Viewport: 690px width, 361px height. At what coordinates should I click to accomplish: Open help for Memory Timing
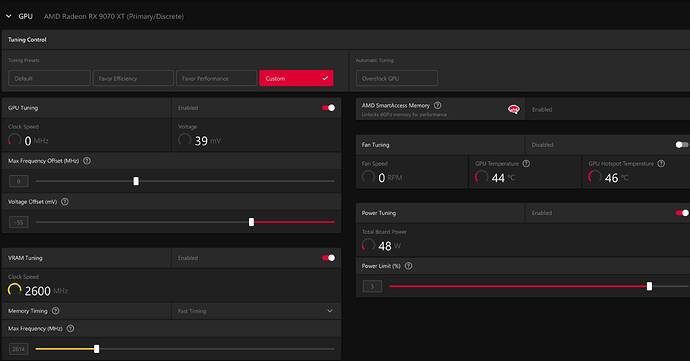[x=55, y=311]
